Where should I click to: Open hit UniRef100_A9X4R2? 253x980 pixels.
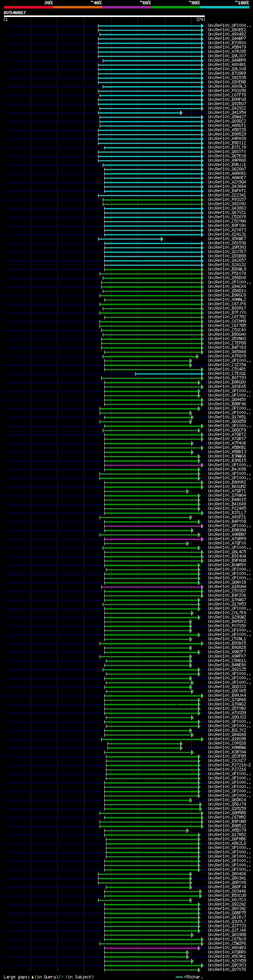tap(227, 34)
